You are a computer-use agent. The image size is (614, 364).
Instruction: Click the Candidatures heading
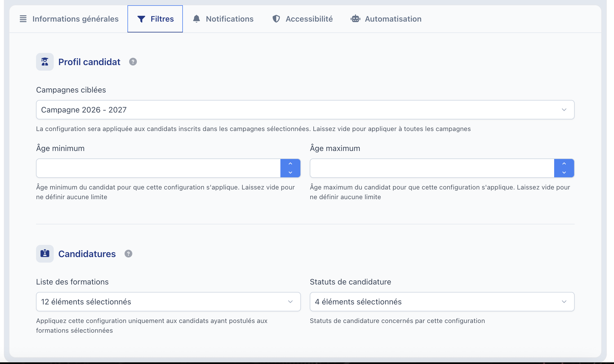[87, 254]
